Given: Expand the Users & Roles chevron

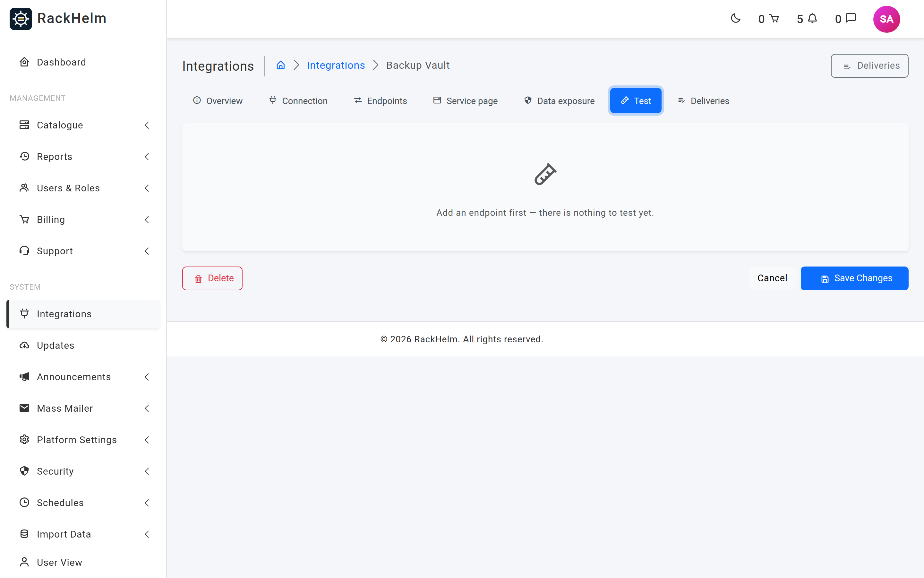Looking at the screenshot, I should [x=147, y=188].
